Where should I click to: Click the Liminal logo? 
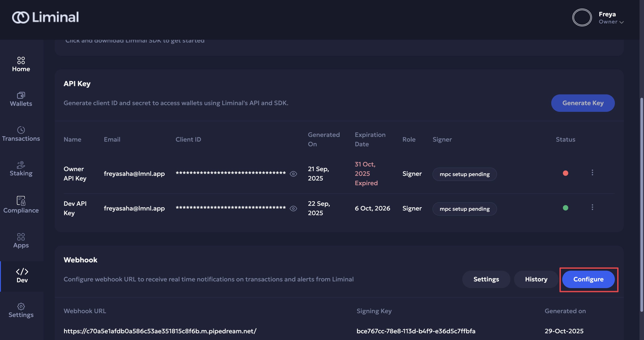click(45, 17)
